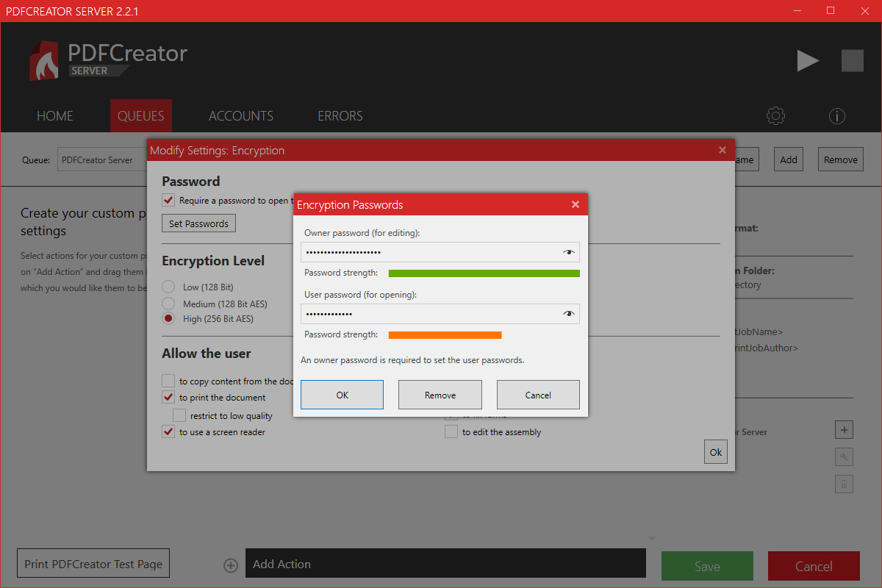882x588 pixels.
Task: Click the Remove queue button
Action: [x=840, y=159]
